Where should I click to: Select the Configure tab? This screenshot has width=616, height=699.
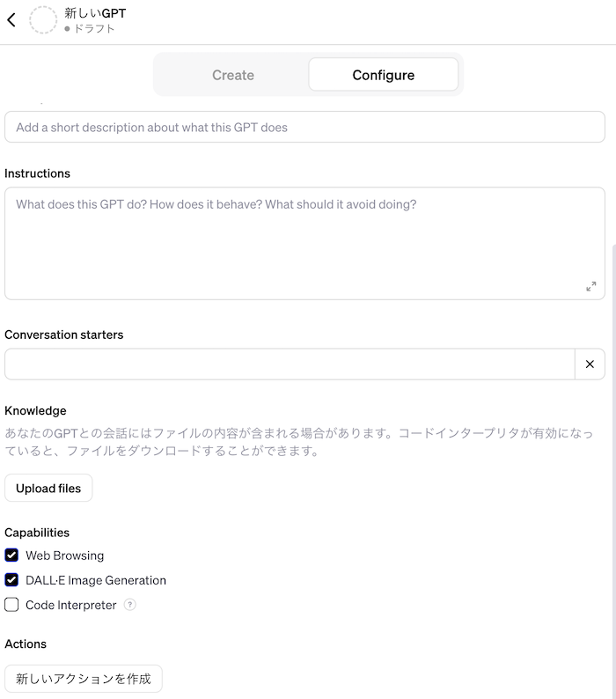(x=383, y=75)
